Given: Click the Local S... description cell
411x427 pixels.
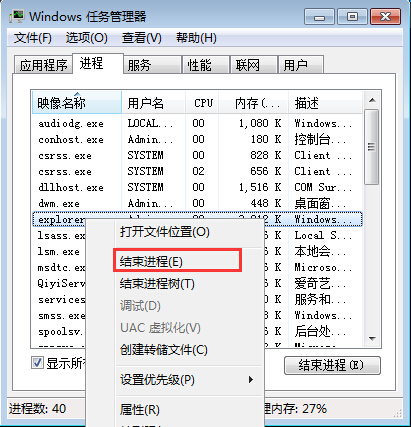Looking at the screenshot, I should pyautogui.click(x=323, y=235).
